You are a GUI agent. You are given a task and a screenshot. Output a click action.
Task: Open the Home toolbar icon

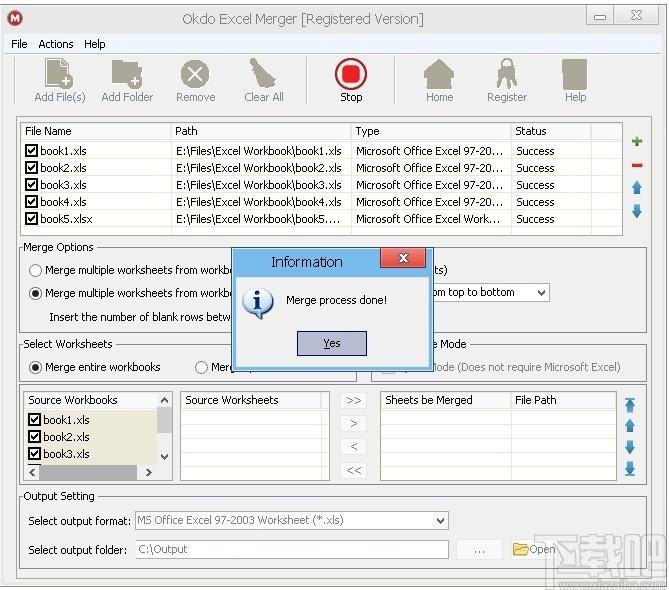439,76
